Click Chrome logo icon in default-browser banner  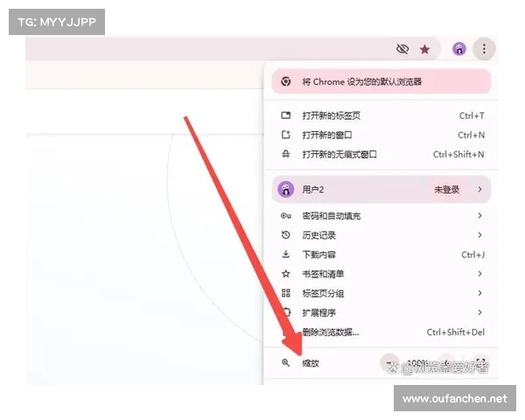[x=285, y=81]
